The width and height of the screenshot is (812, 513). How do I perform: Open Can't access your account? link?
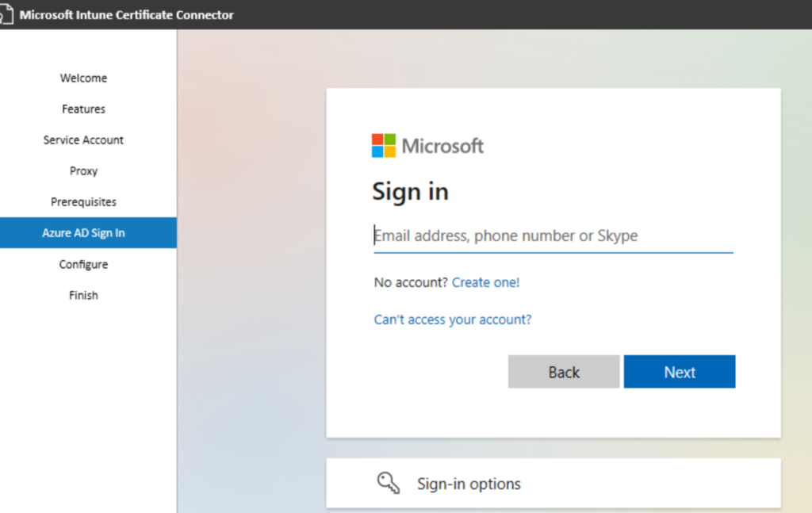tap(453, 320)
